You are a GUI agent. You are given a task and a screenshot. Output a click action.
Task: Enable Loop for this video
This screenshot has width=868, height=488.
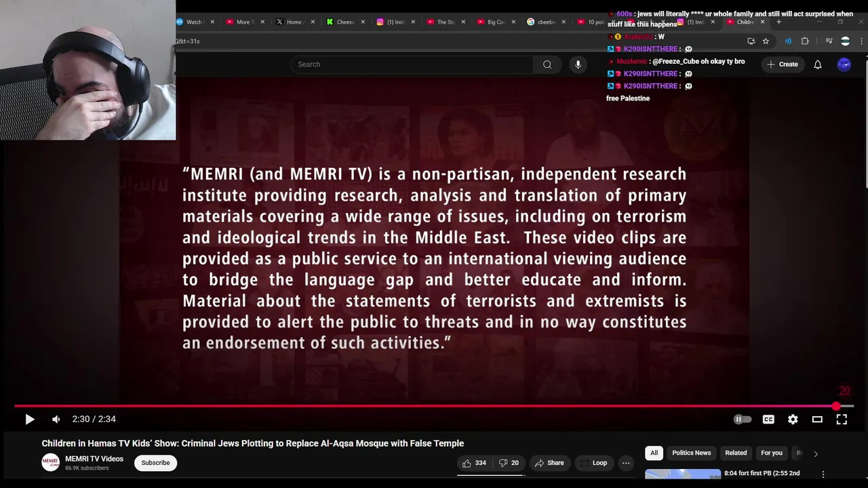click(593, 463)
